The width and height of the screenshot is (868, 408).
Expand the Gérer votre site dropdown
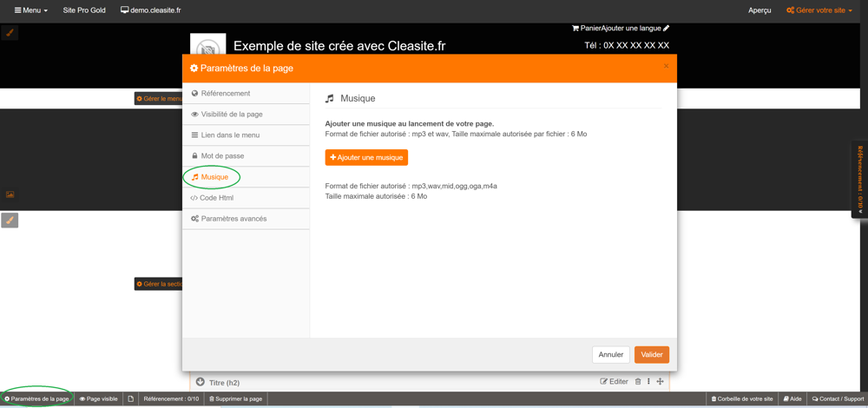[819, 10]
